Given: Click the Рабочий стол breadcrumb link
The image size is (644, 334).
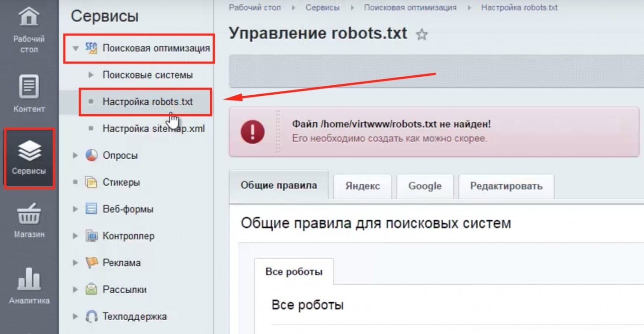Looking at the screenshot, I should 255,8.
